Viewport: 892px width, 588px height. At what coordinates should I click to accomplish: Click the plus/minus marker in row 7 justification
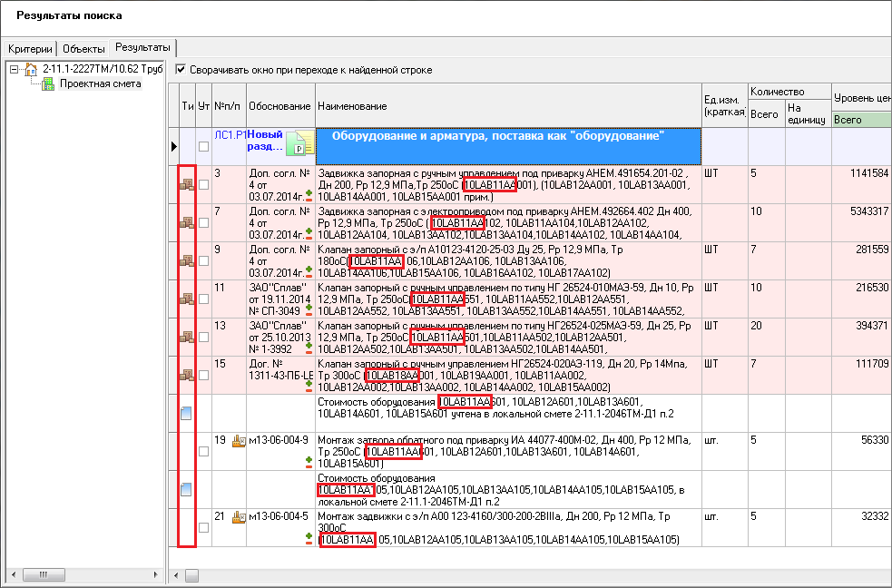(x=309, y=233)
